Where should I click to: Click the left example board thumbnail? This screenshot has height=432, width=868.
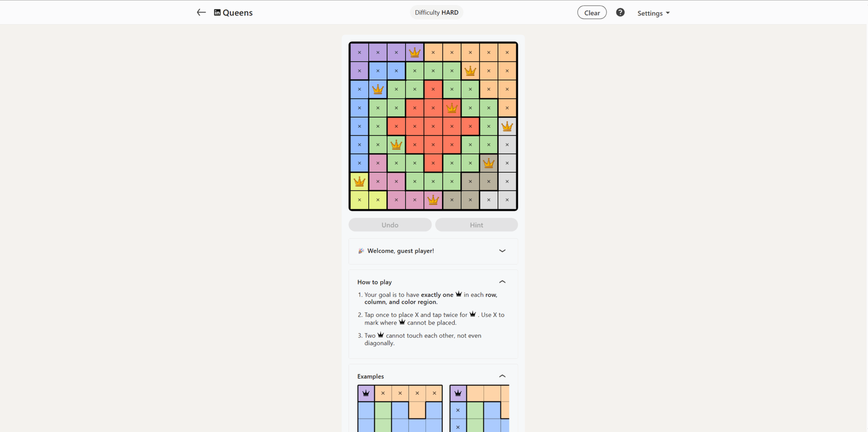399,409
